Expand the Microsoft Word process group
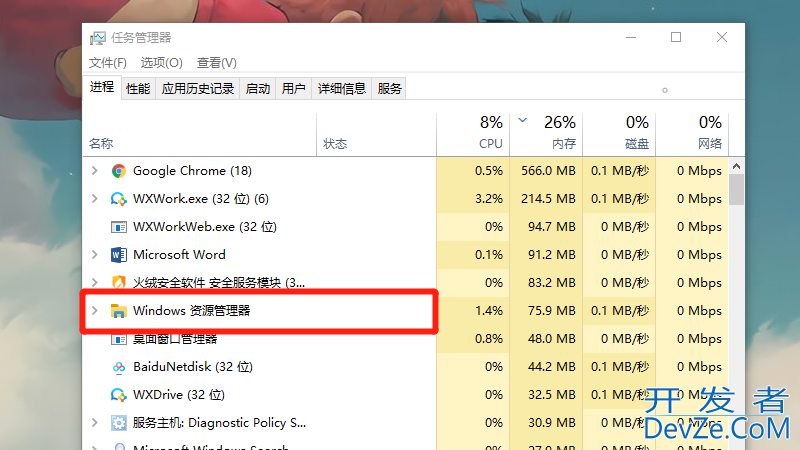The height and width of the screenshot is (450, 800). click(x=94, y=254)
